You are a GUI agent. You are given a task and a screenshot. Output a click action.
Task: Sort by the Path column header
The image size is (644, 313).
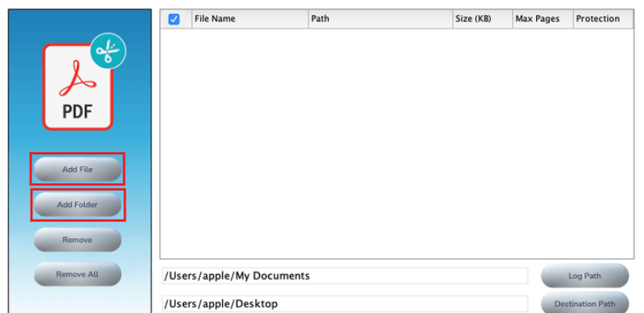pos(380,19)
